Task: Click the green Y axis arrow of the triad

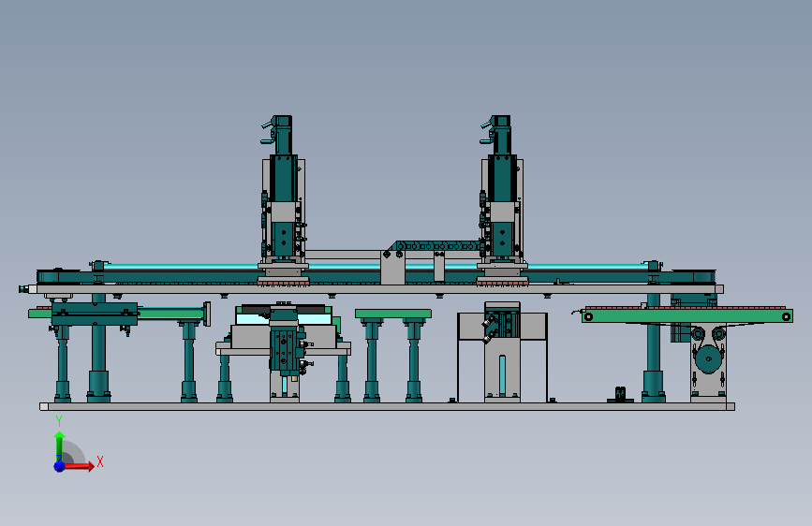Action: [59, 446]
